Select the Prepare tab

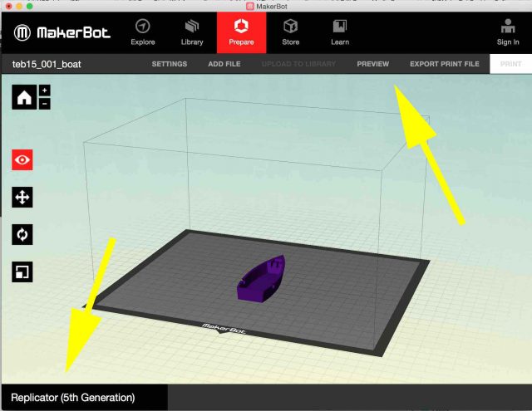(x=242, y=32)
